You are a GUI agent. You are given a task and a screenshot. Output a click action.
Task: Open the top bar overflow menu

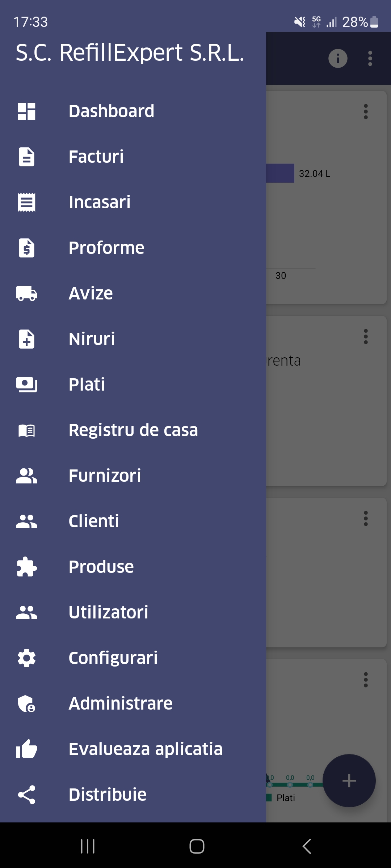coord(370,58)
